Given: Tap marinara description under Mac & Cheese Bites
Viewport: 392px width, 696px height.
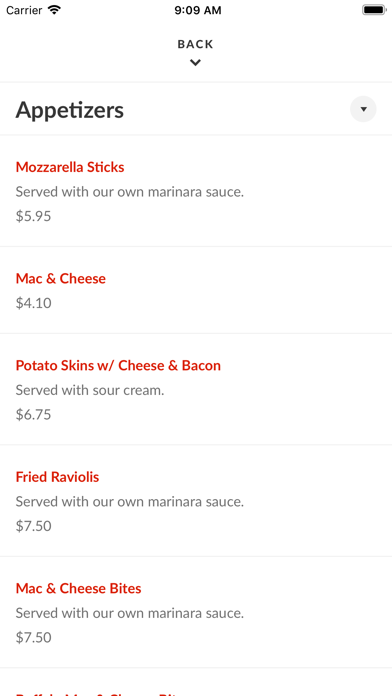Looking at the screenshot, I should point(130,613).
